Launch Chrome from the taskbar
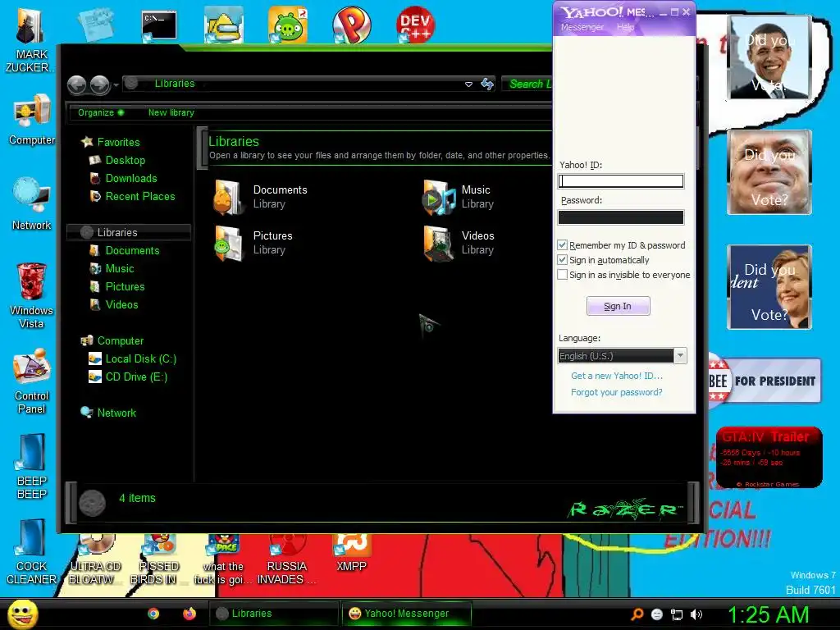The image size is (840, 630). pyautogui.click(x=153, y=614)
